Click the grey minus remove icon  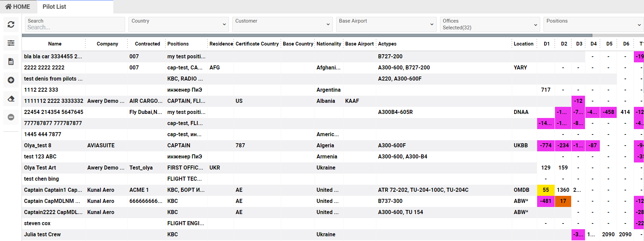coord(11,117)
